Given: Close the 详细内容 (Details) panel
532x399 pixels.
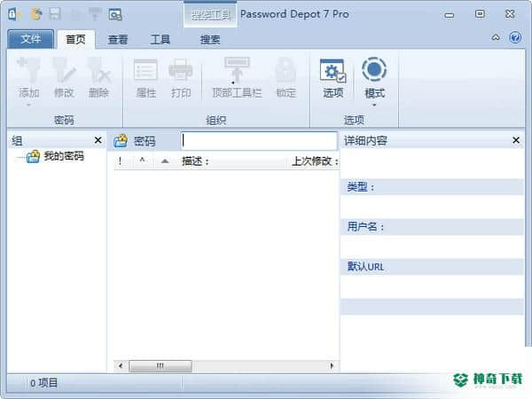Looking at the screenshot, I should (x=516, y=140).
